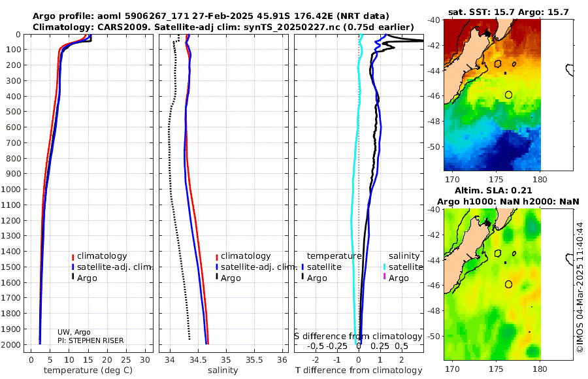Click the 'sat. SST: 15.7 Argo: 15.7' title

pos(508,12)
